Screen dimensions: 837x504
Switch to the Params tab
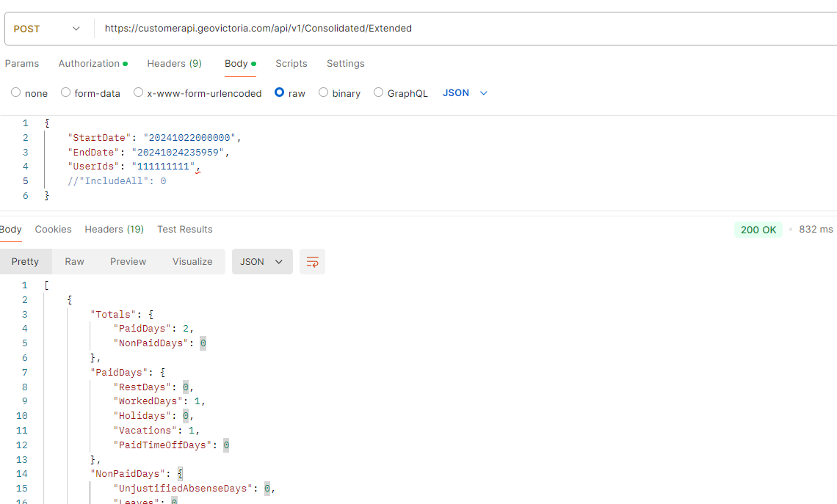coord(22,64)
